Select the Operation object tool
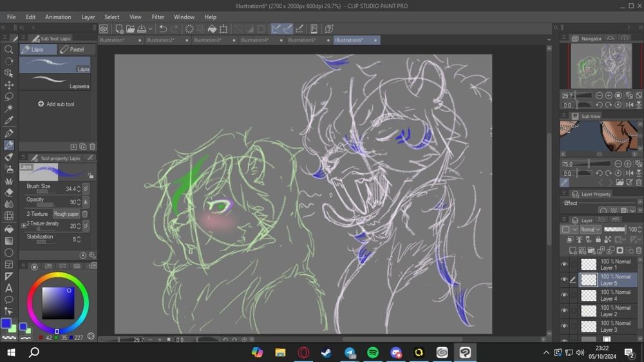Image resolution: width=644 pixels, height=362 pixels. click(8, 73)
